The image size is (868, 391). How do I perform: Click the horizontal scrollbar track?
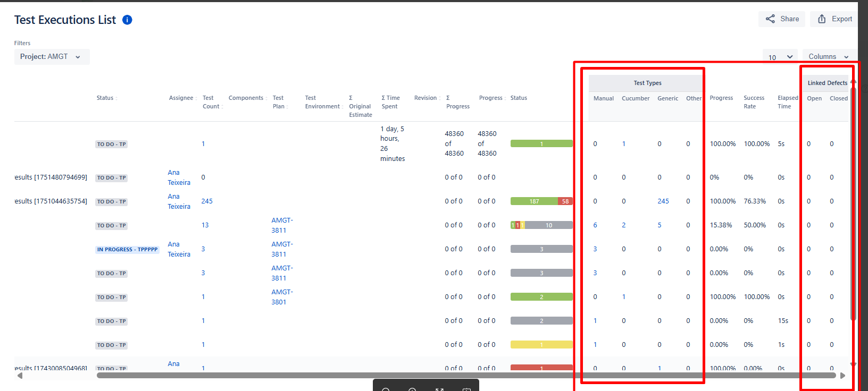466,376
